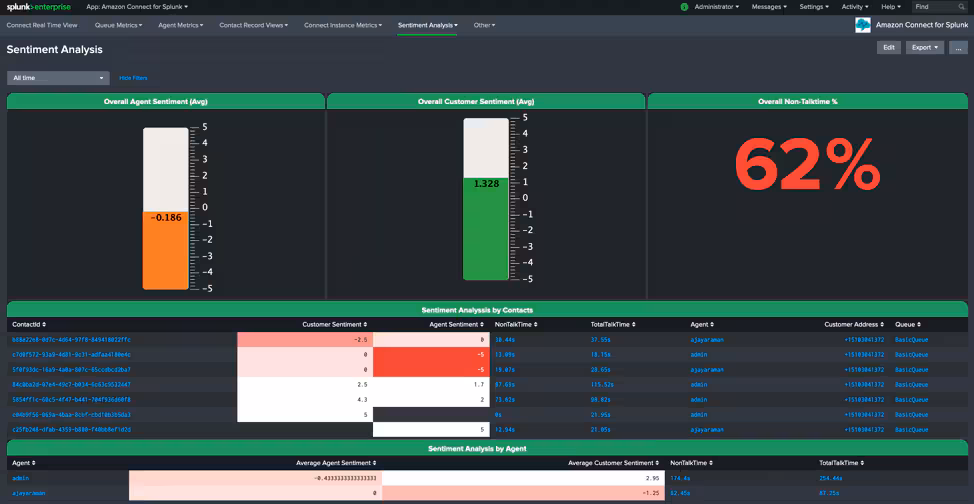Open the Contact Record Views menu
Screen dimensions: 974x504
(253, 25)
